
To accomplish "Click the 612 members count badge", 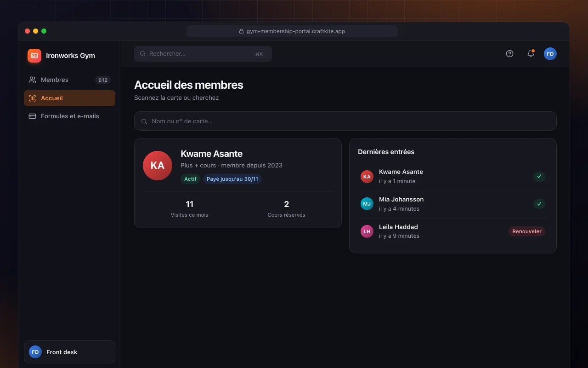I will [103, 80].
